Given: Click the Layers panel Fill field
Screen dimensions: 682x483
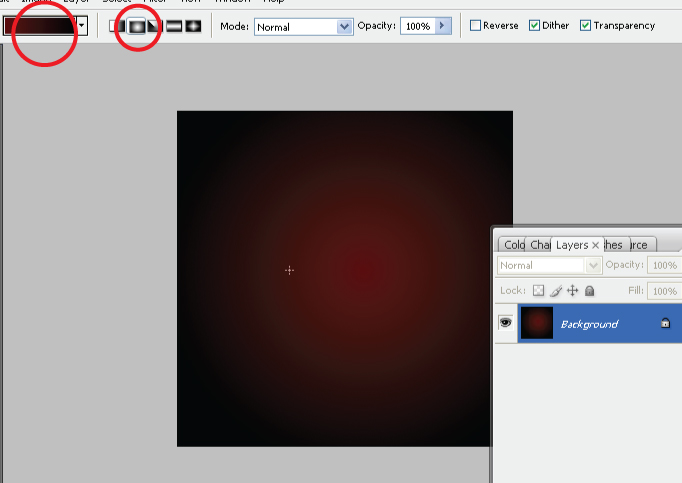Looking at the screenshot, I should coord(665,291).
